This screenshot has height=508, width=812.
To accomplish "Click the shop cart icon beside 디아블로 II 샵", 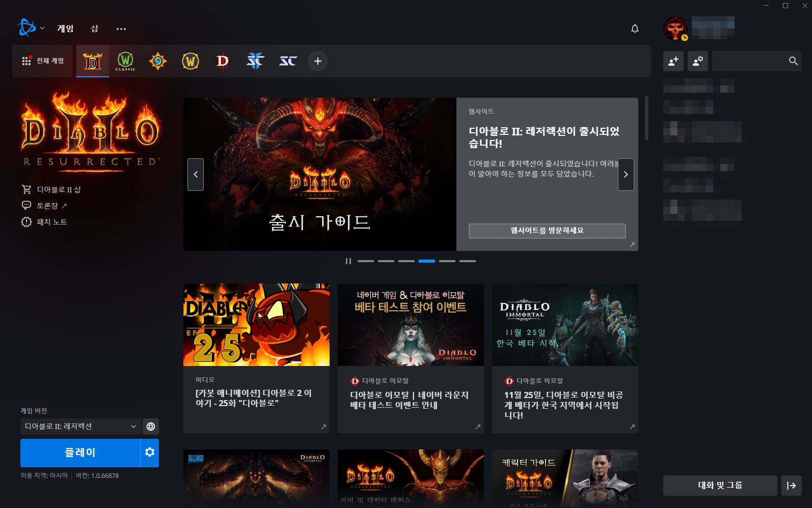I will pos(26,189).
